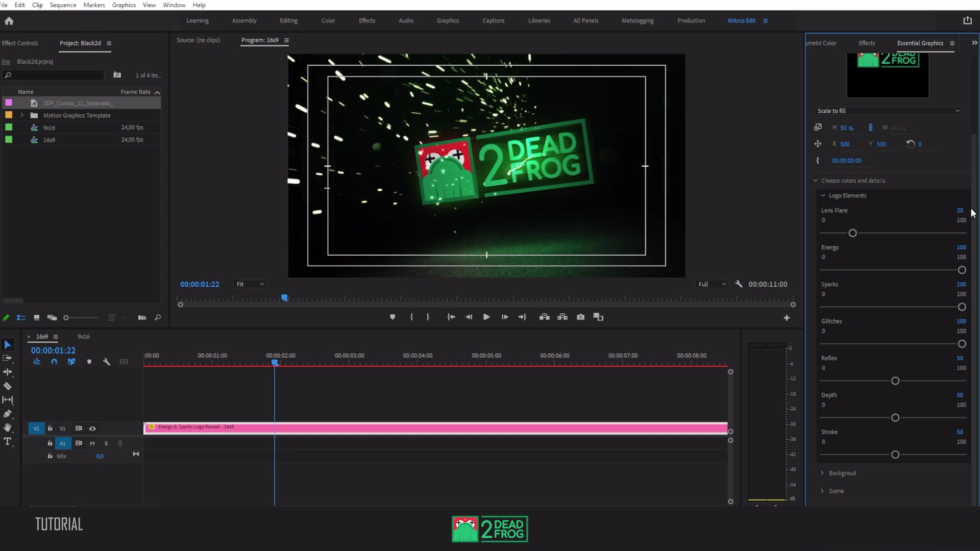Mute the A1 audio track
Screen dimensions: 980x551
coord(92,443)
